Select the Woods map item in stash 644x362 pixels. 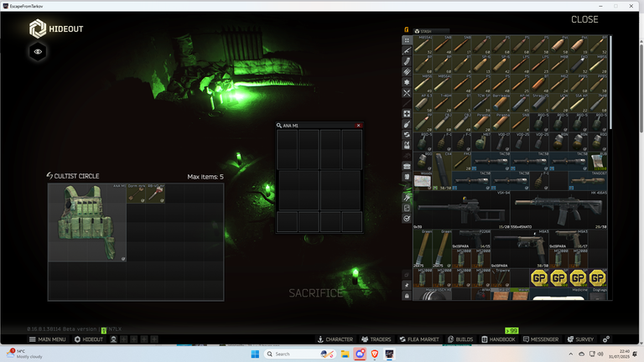tap(423, 181)
